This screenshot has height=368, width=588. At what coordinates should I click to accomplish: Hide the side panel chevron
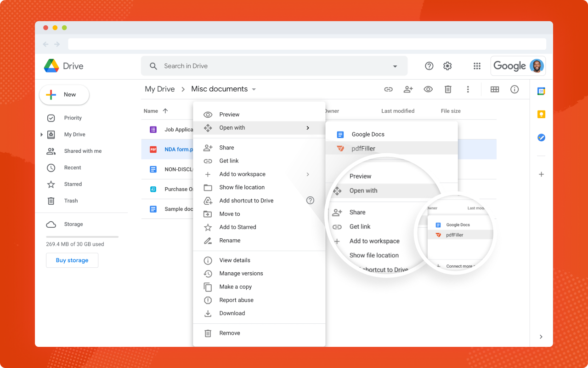click(x=541, y=337)
